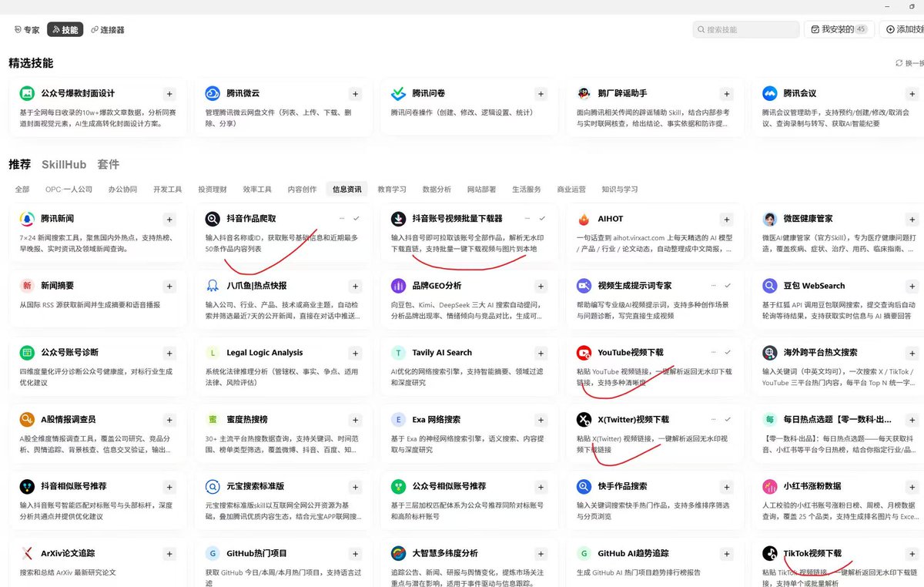The width and height of the screenshot is (924, 587).
Task: Click the 公众号账号诊断 green icon
Action: click(27, 353)
